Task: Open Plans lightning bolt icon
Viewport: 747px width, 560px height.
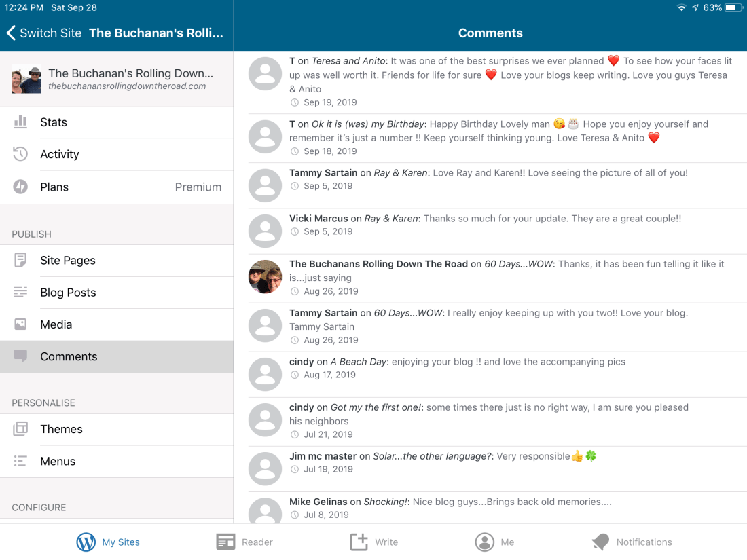Action: 20,187
